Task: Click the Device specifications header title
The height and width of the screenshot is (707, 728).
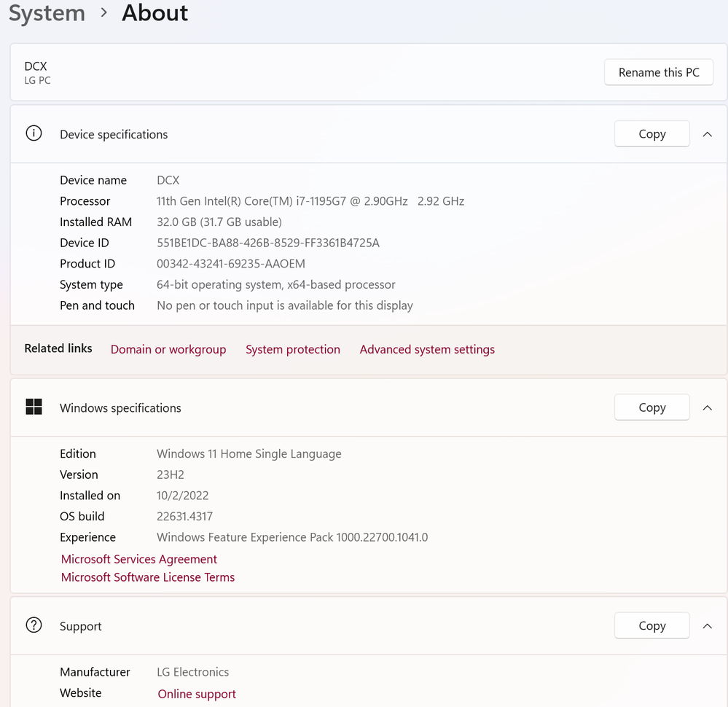Action: coord(113,134)
